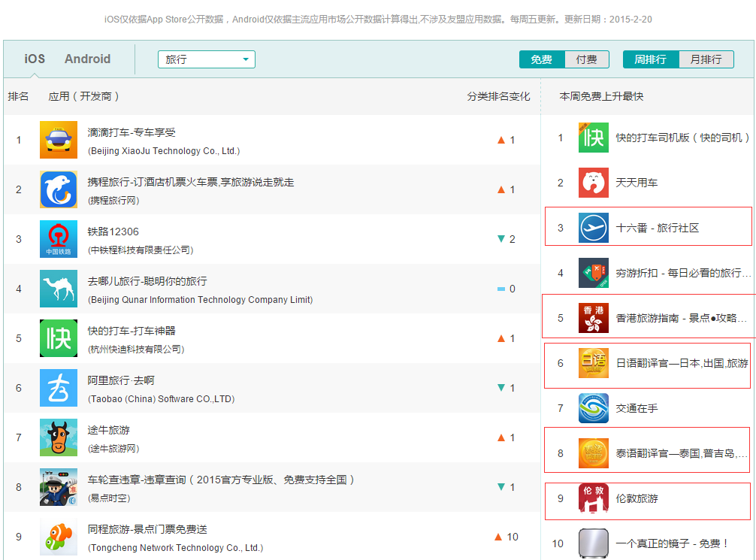The height and width of the screenshot is (560, 756).
Task: Click the 应用（开发商）column header
Action: (x=84, y=96)
